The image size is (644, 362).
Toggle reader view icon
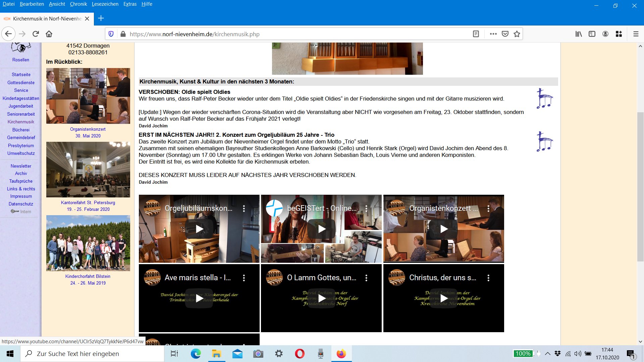pyautogui.click(x=476, y=34)
